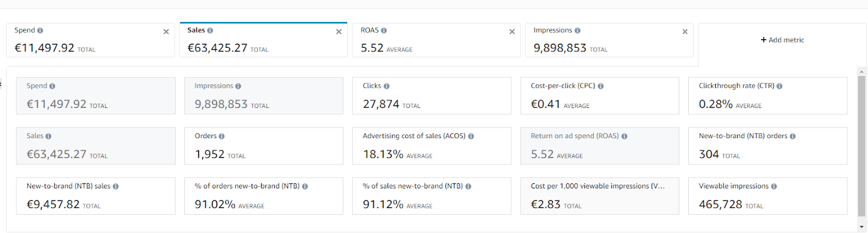Open info icon beside Impressions in grid tile
Screen dimensions: 868x233
[238, 86]
